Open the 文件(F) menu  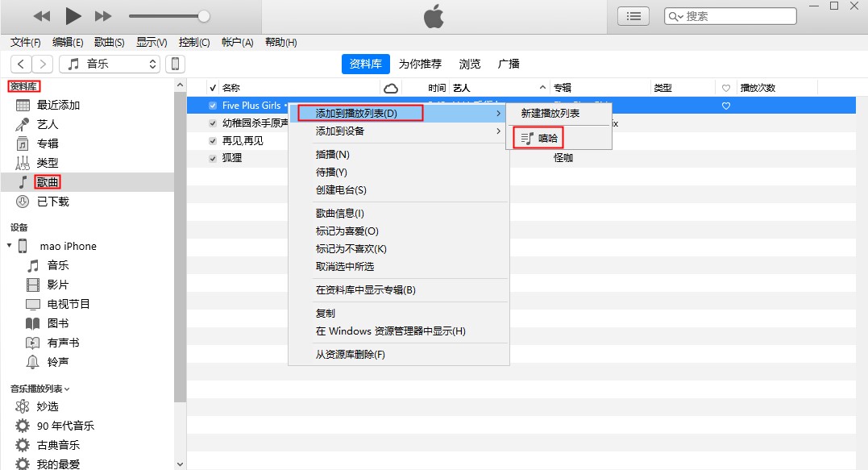coord(26,43)
